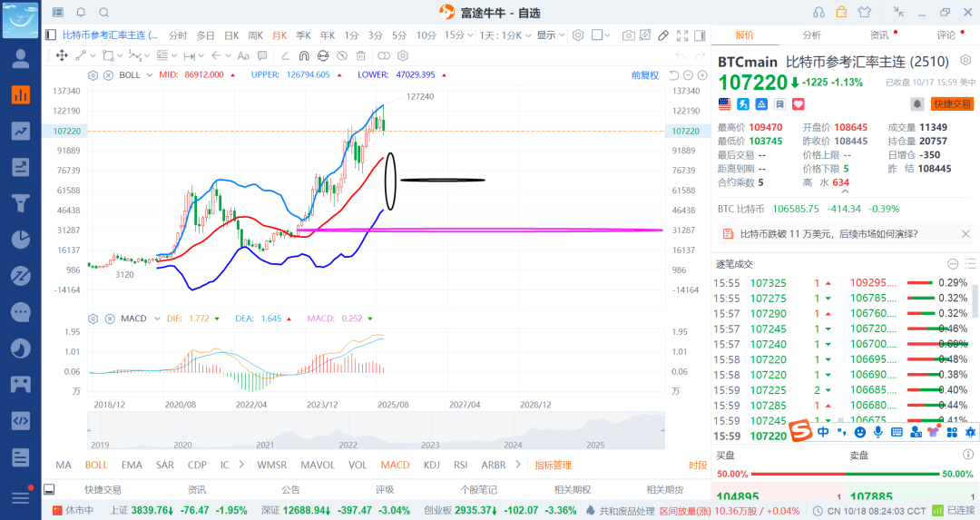
Task: Click the 休市中 market status indicator
Action: tap(73, 511)
